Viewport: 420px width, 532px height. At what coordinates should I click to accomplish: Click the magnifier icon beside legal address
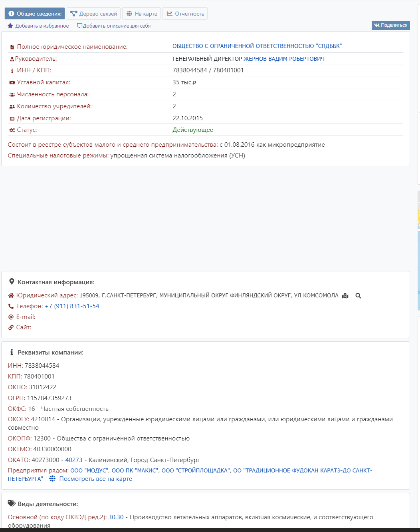[358, 296]
